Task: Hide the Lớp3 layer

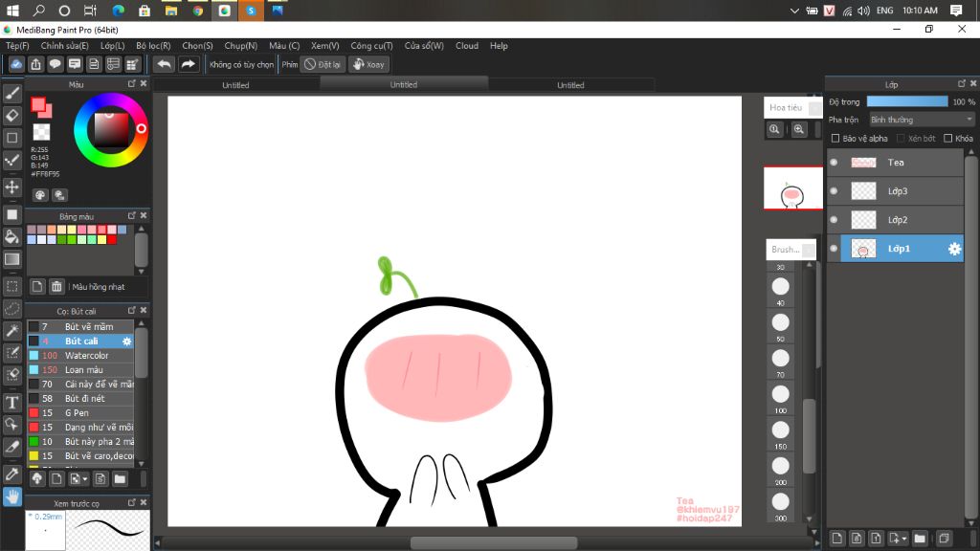Action: tap(834, 191)
